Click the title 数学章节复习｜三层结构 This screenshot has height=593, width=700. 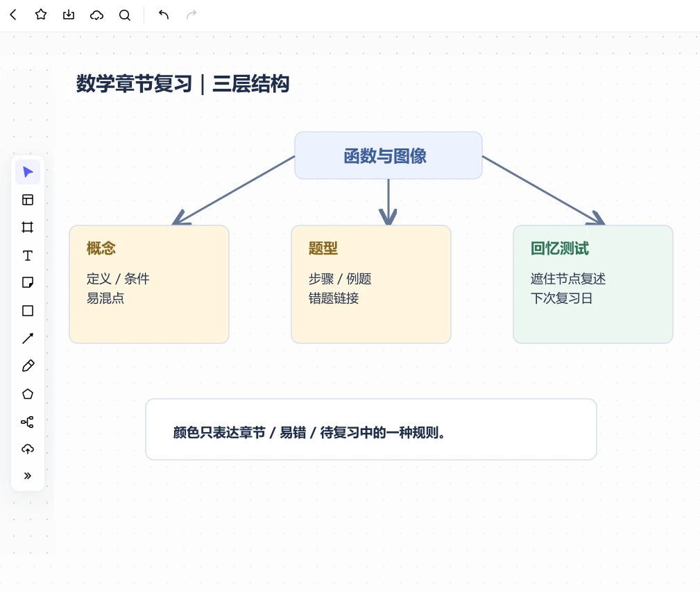click(x=182, y=84)
